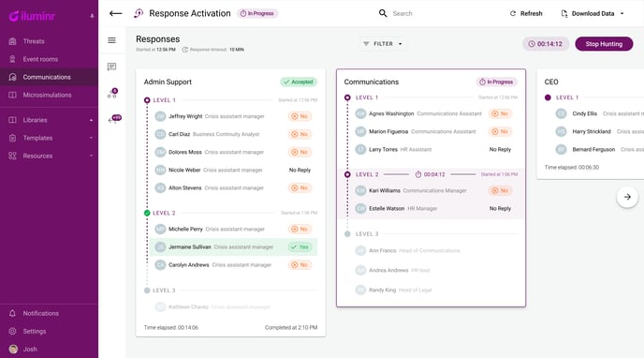Select Jermaine Sullivan's Yes response row
Screen dimensions: 644x358
coord(233,247)
